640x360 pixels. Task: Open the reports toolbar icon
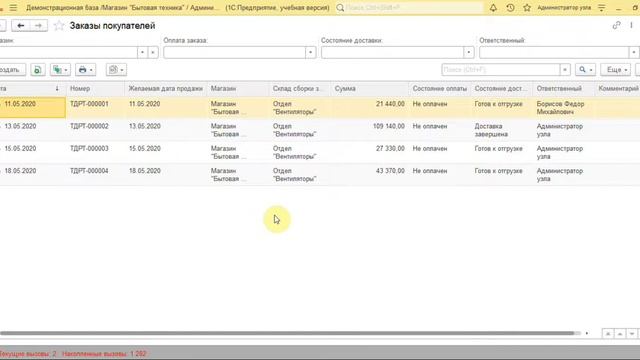116,70
